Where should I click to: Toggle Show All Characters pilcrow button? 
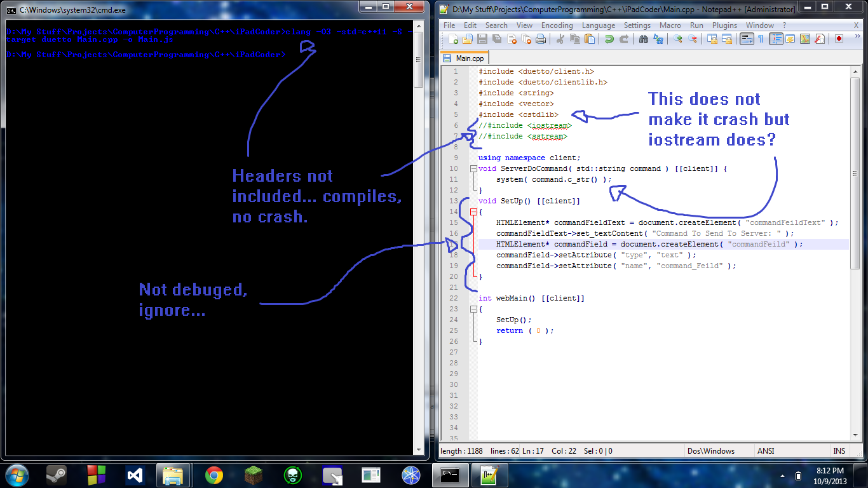[761, 39]
